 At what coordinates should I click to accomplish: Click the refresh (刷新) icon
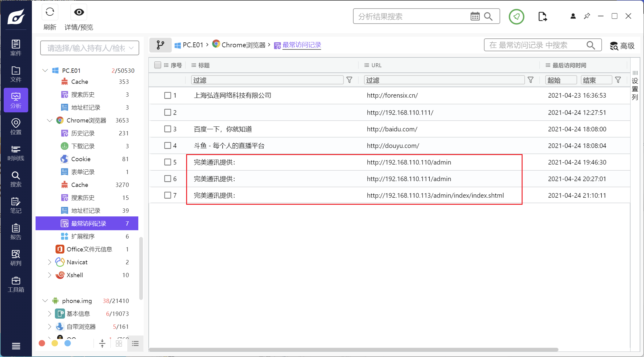50,12
